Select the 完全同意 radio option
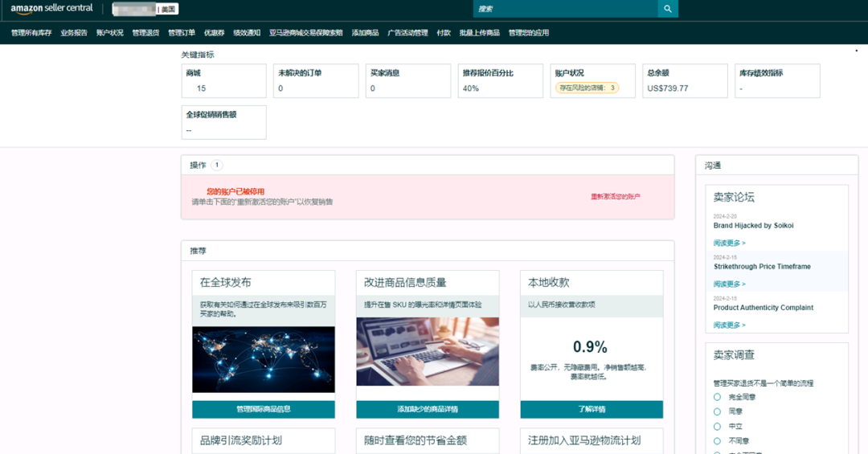 (718, 397)
